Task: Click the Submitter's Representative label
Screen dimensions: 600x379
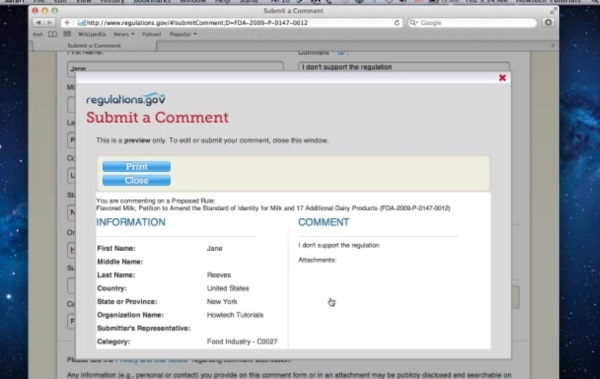Action: [x=143, y=328]
